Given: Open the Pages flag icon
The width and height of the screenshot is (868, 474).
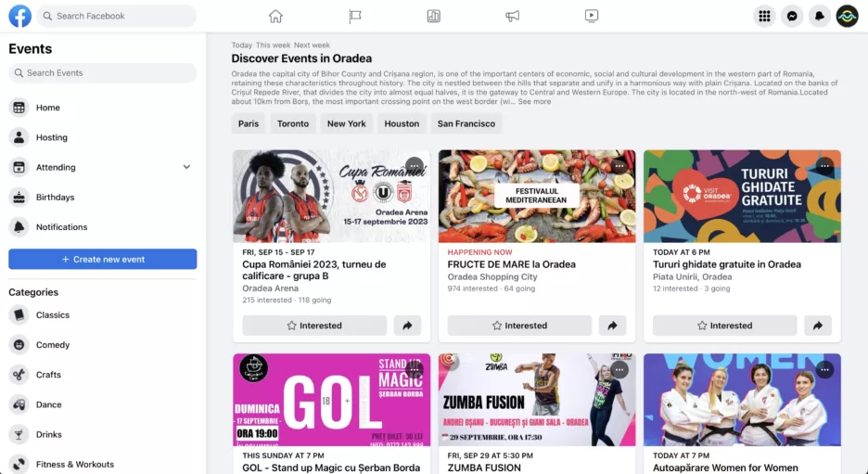Looking at the screenshot, I should pos(355,16).
